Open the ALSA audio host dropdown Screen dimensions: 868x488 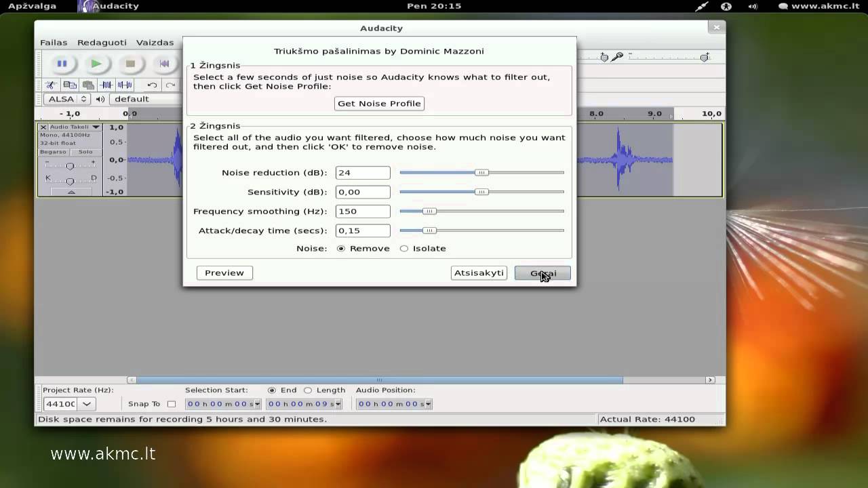pyautogui.click(x=66, y=99)
